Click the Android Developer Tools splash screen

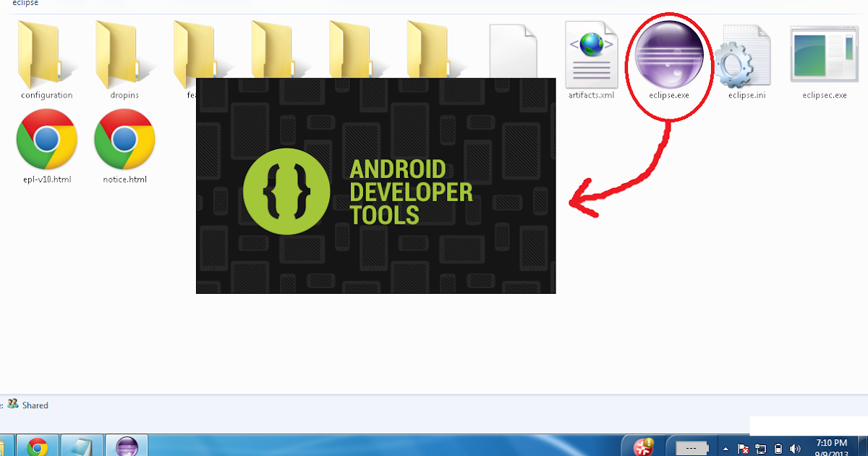click(376, 185)
